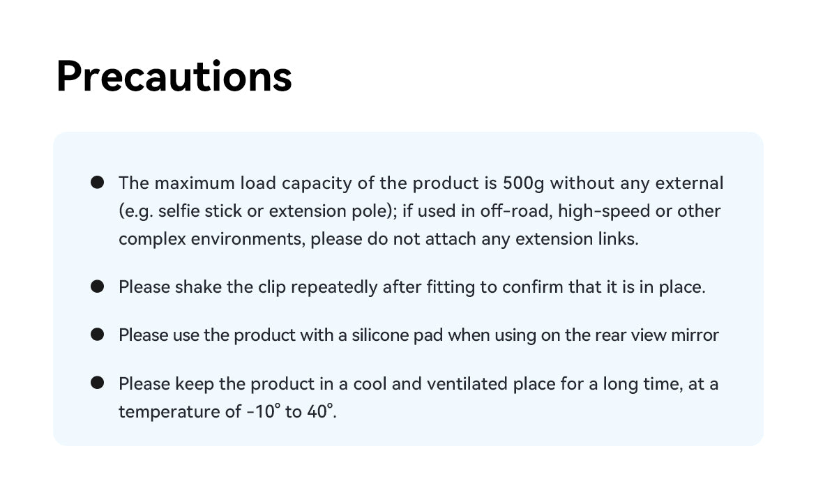Click the Precautions heading
The height and width of the screenshot is (504, 816).
pyautogui.click(x=174, y=77)
